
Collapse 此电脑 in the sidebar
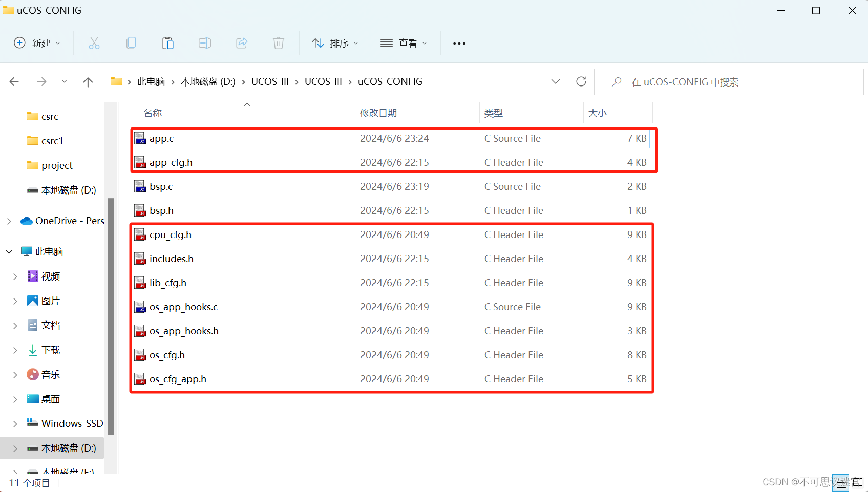(9, 251)
